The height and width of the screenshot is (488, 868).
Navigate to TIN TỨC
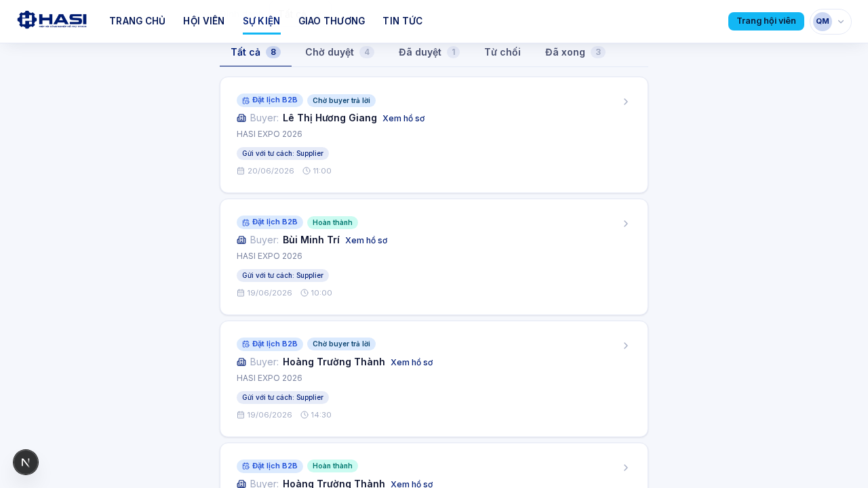click(x=403, y=21)
